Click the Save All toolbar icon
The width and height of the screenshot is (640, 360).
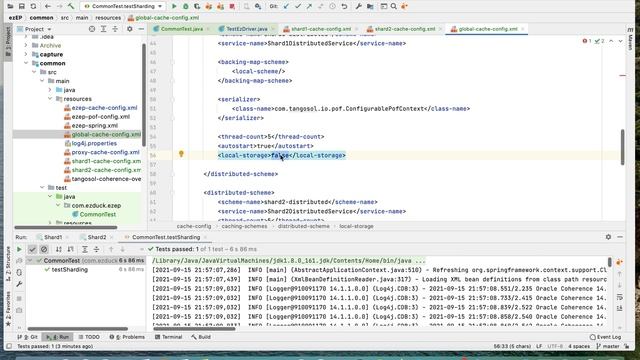coord(22,6)
